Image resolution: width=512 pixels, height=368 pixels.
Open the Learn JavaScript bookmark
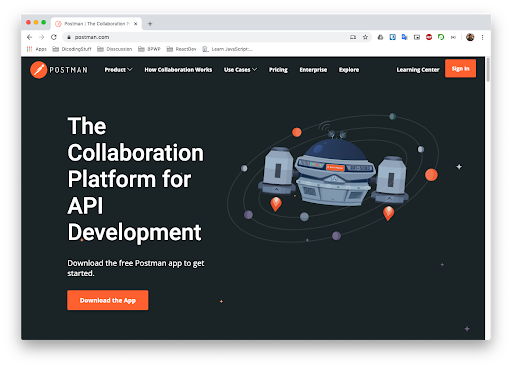click(x=228, y=49)
